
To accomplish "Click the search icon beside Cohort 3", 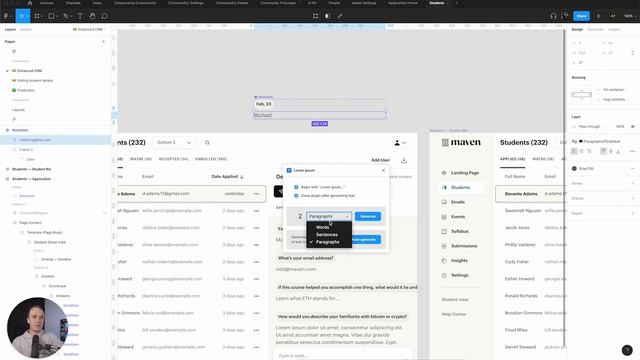I will click(207, 142).
